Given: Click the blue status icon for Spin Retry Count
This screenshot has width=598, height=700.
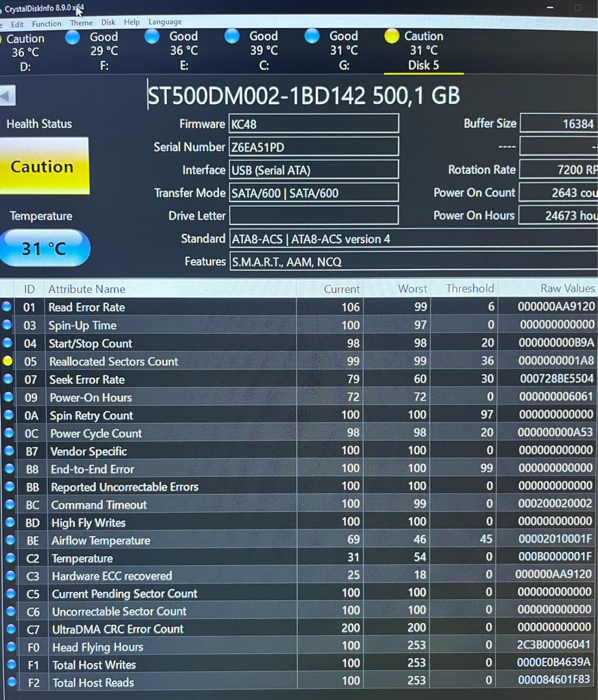Looking at the screenshot, I should coord(8,415).
